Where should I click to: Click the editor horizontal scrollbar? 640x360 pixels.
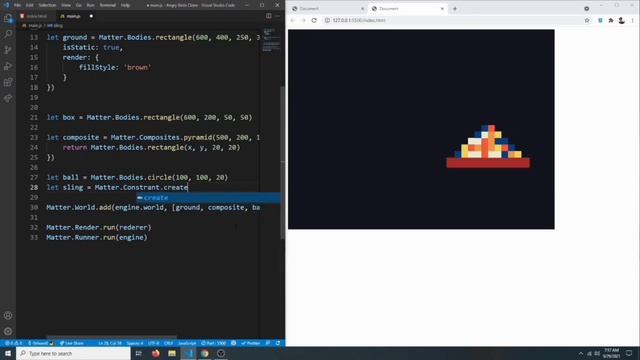[x=111, y=337]
